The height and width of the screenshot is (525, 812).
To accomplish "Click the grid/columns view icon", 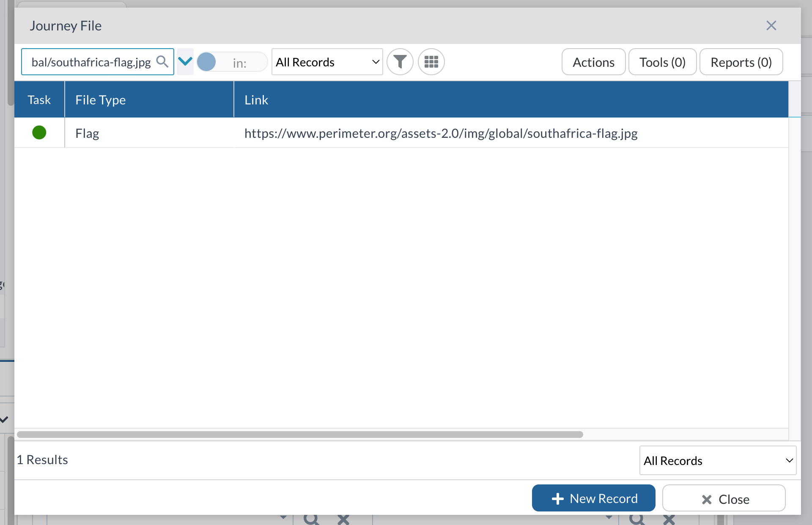I will [430, 61].
